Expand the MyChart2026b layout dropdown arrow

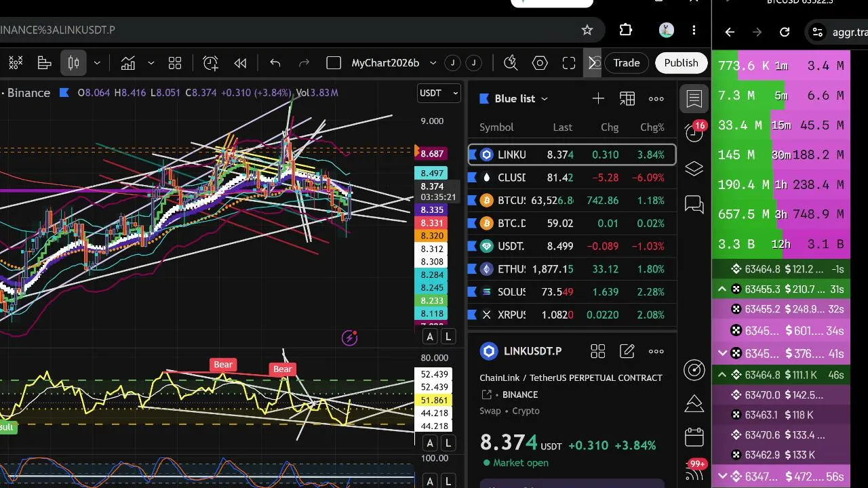433,63
